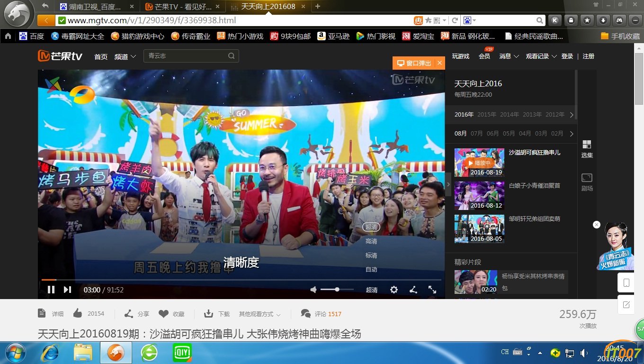Viewport: 644px width, 364px height.
Task: Open player settings gear icon
Action: (x=394, y=290)
